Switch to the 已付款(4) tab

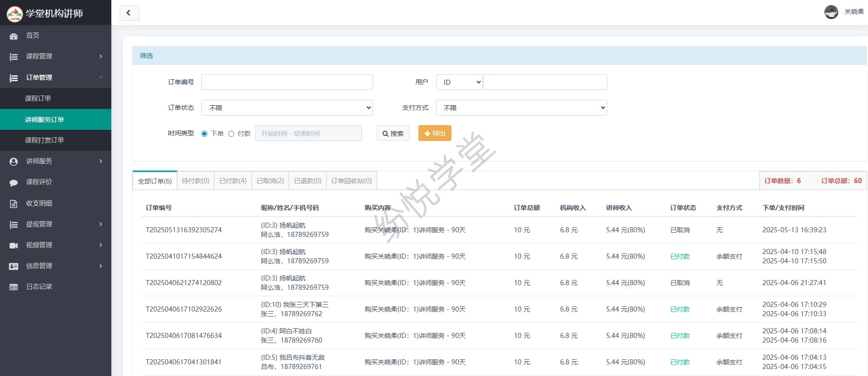[233, 181]
